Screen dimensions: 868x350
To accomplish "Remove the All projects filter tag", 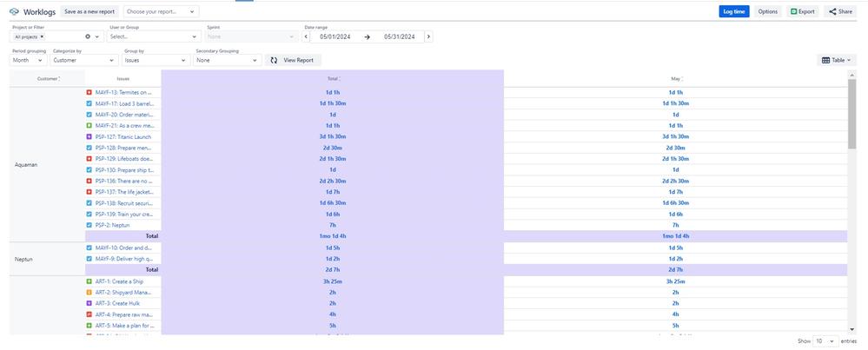I will pos(42,36).
